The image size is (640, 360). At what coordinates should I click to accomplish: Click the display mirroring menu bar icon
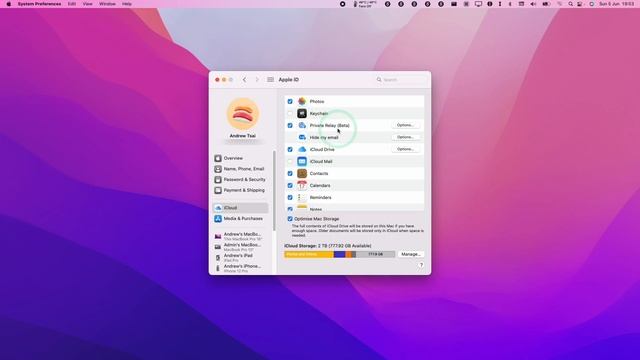point(478,4)
